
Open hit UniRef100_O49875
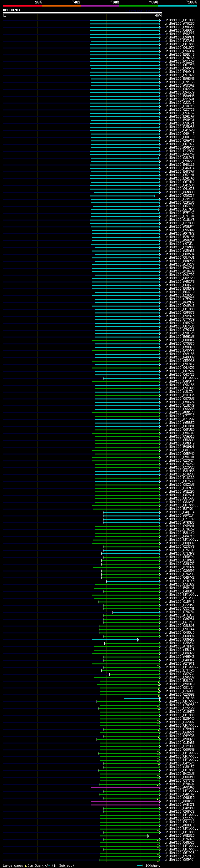pyautogui.click(x=179, y=31)
